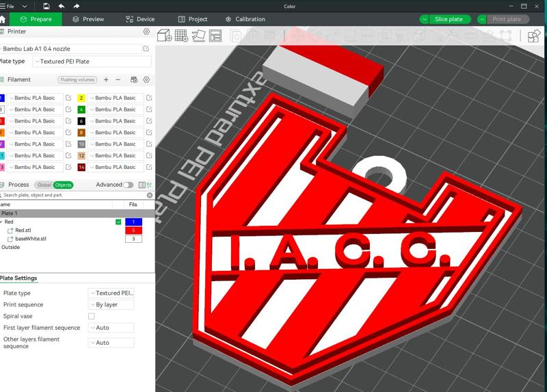Open the printer preset dropdown
The height and width of the screenshot is (392, 547).
pyautogui.click(x=71, y=49)
